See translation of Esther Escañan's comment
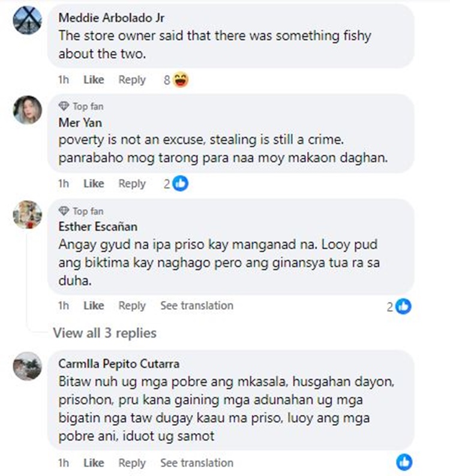The image size is (450, 476). pos(197,306)
